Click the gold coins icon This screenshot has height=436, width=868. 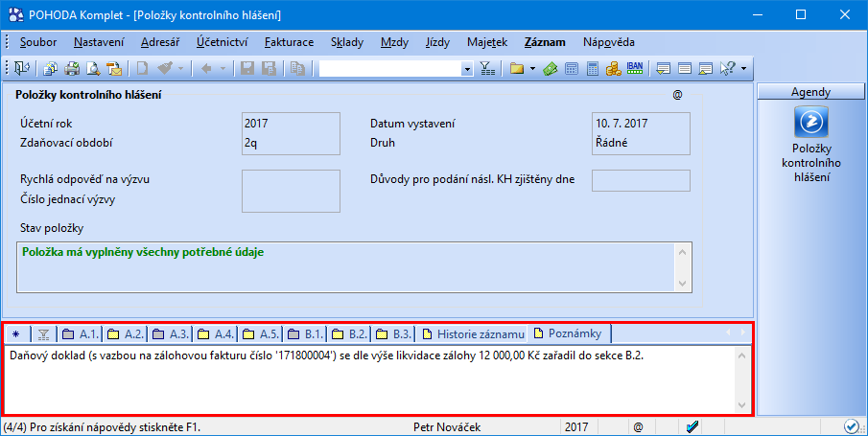(614, 69)
